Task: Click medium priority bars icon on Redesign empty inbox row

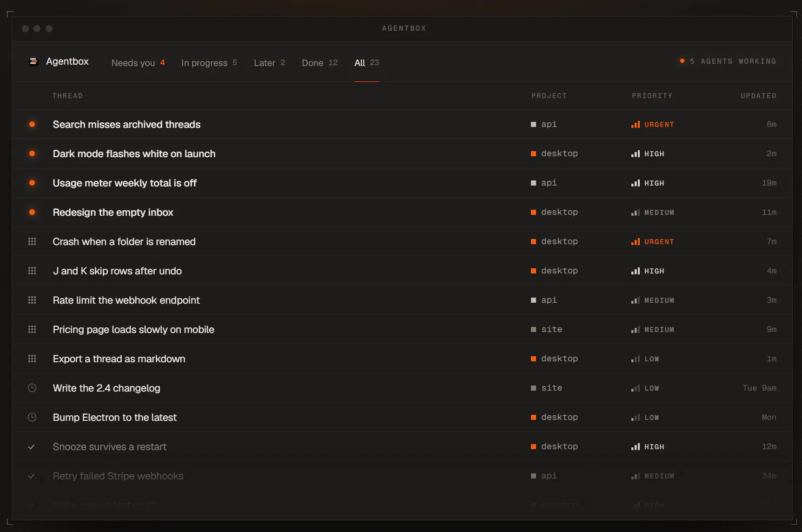Action: [x=636, y=213]
